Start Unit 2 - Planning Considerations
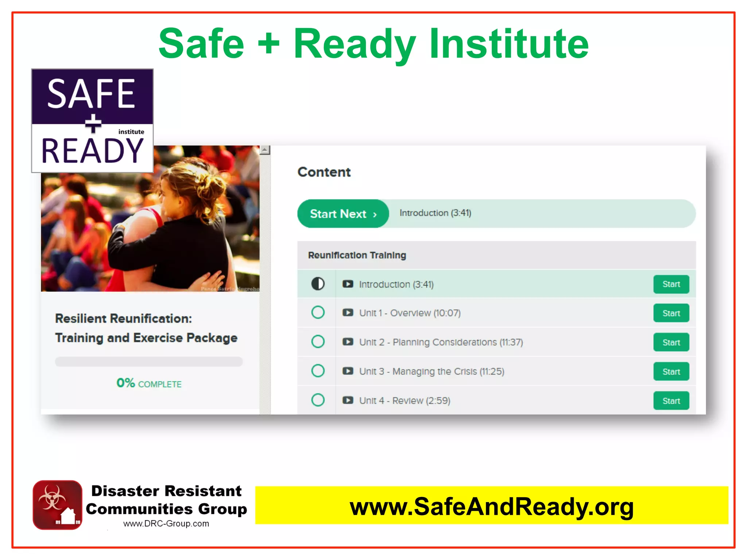The width and height of the screenshot is (747, 560). (671, 342)
